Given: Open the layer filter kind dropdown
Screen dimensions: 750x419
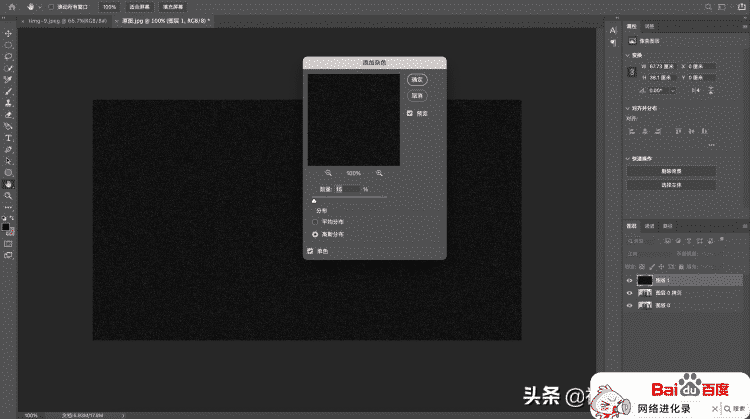Looking at the screenshot, I should [x=643, y=241].
